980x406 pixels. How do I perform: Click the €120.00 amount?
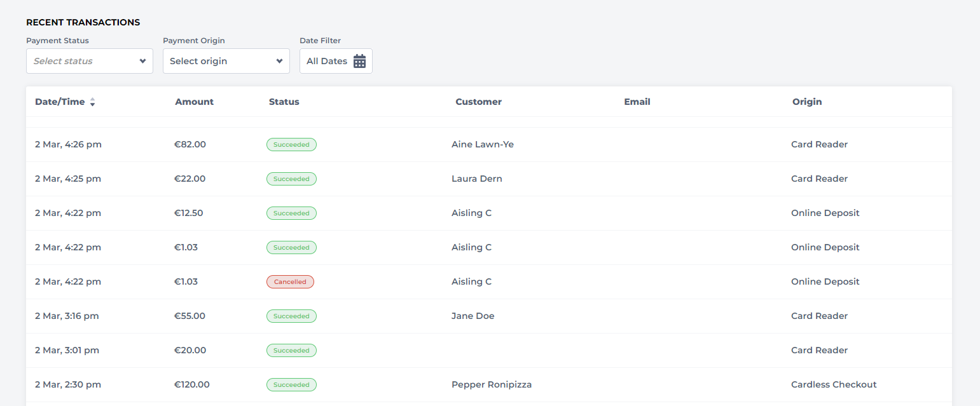(x=192, y=384)
